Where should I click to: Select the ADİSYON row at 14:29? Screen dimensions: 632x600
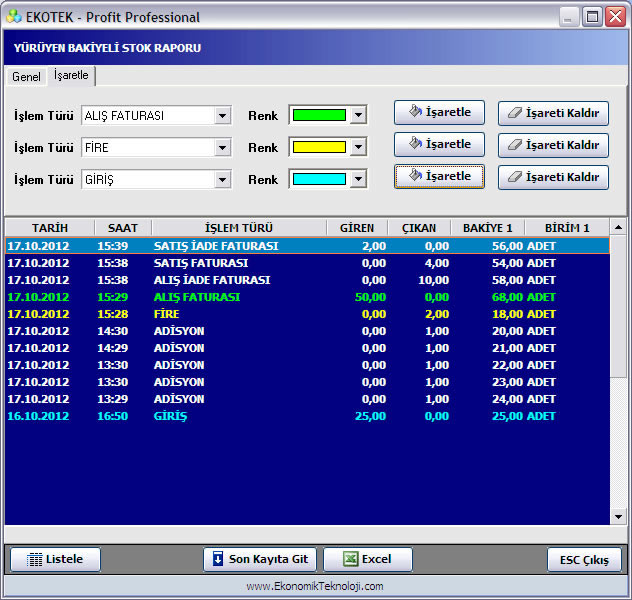308,348
